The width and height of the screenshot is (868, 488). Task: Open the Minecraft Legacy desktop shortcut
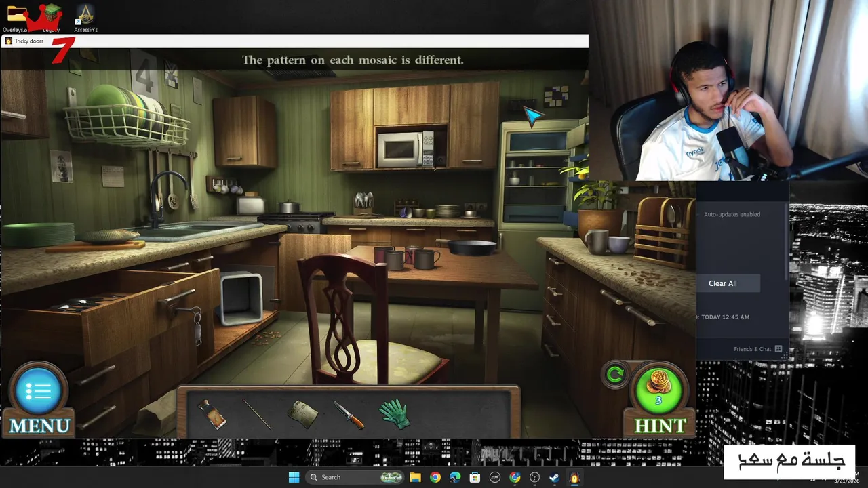pos(52,18)
